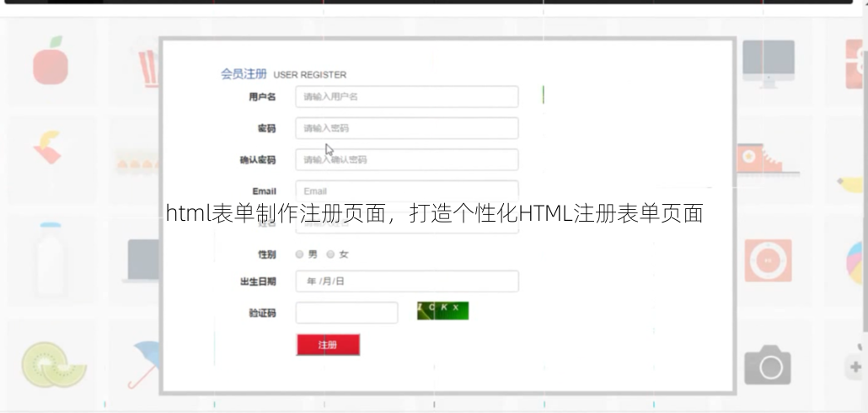This screenshot has width=868, height=413.
Task: Focus the password input field
Action: pos(407,128)
